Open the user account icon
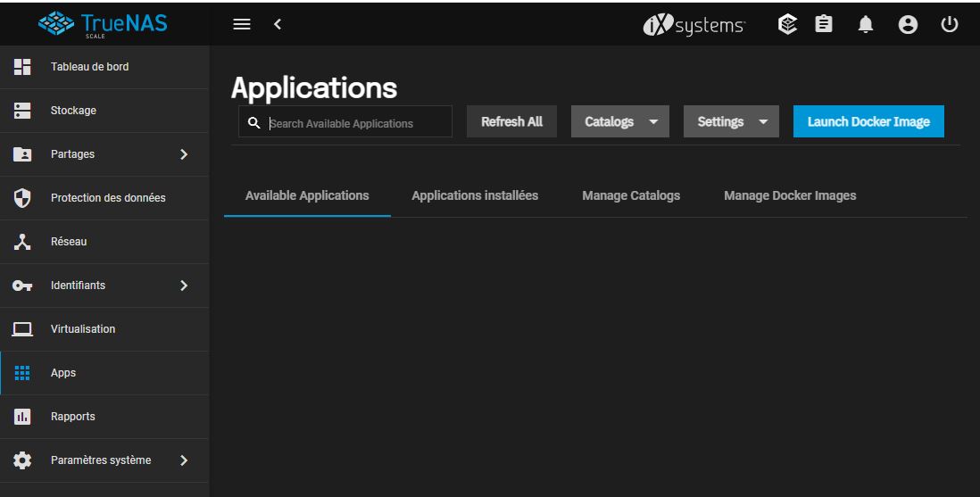Image resolution: width=980 pixels, height=497 pixels. click(908, 24)
